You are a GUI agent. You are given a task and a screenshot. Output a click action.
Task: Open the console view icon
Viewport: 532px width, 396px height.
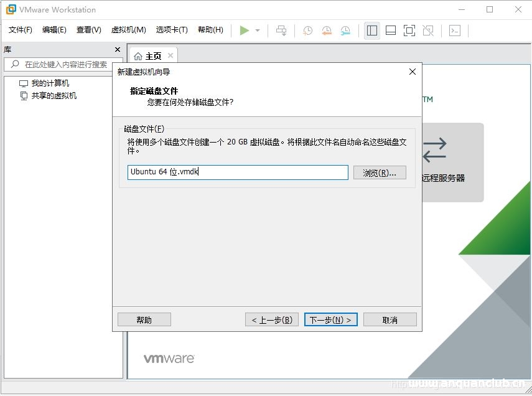tap(455, 30)
